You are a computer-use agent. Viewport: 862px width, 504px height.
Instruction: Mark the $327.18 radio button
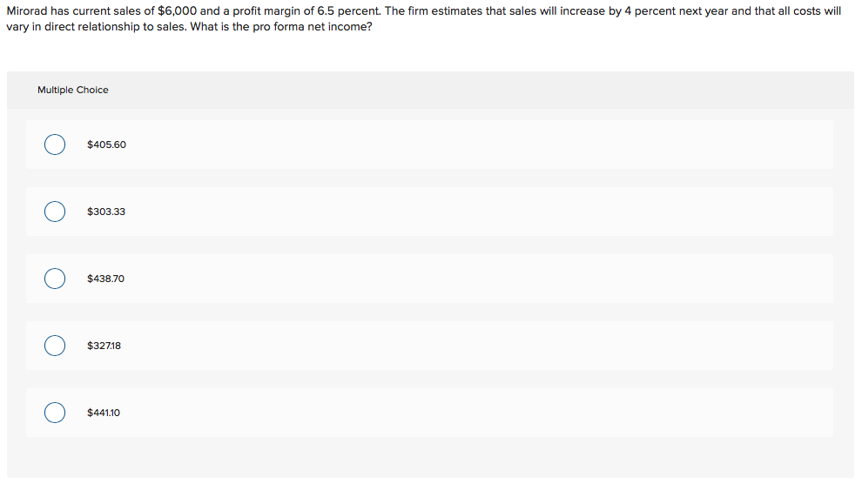pos(54,345)
